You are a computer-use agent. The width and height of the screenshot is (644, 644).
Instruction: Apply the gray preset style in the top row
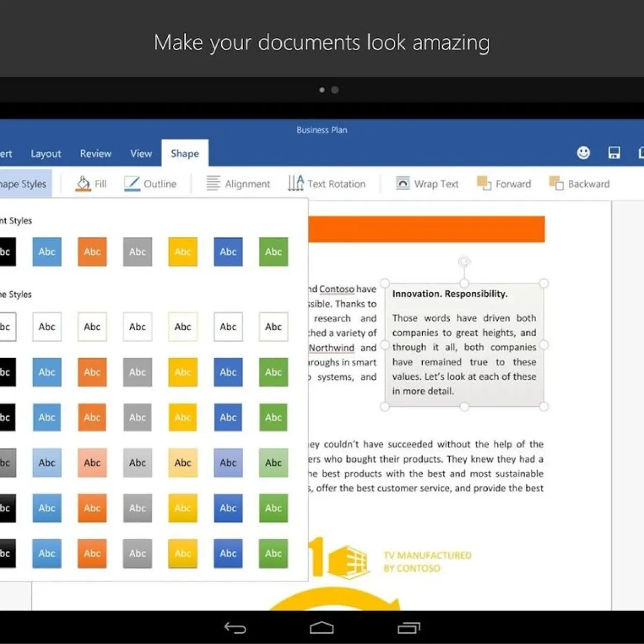coord(137,252)
